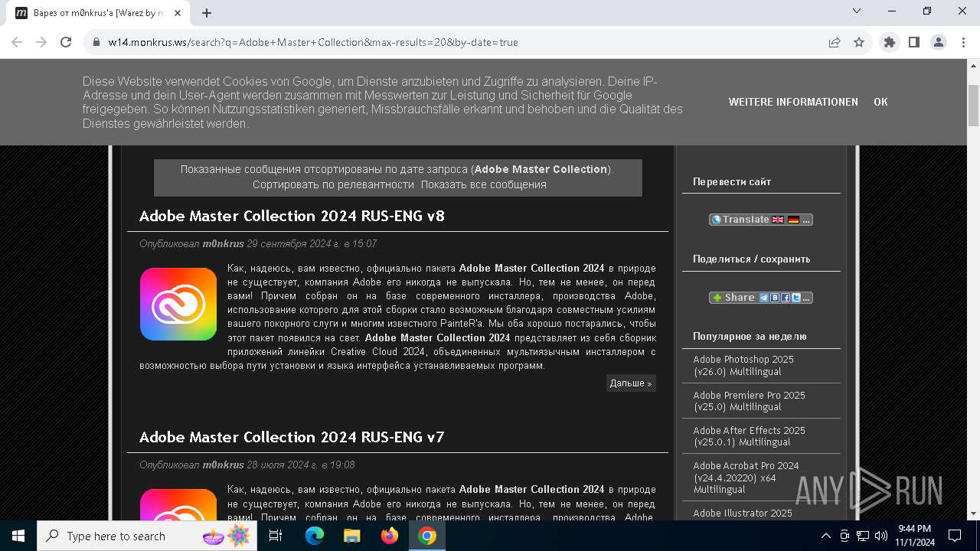This screenshot has width=980, height=551.
Task: Open Adobe Master Collection 2024 RUS-ENG v7 post
Action: point(292,437)
